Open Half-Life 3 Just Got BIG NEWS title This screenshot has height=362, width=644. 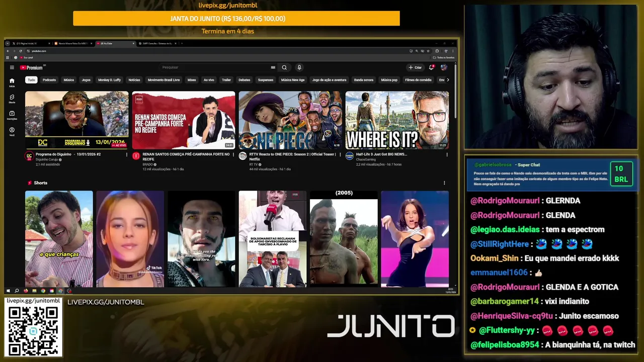pos(381,154)
